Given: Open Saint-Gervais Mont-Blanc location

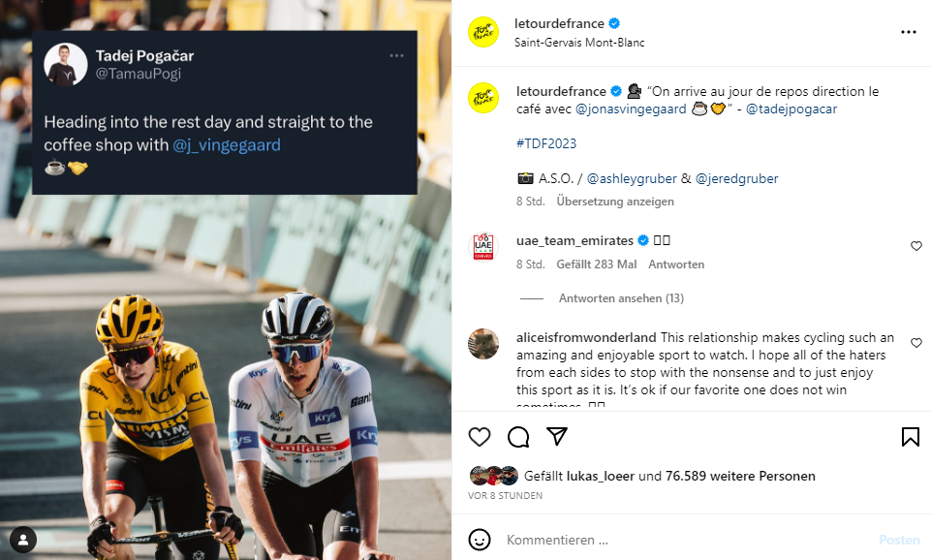Looking at the screenshot, I should coord(580,43).
